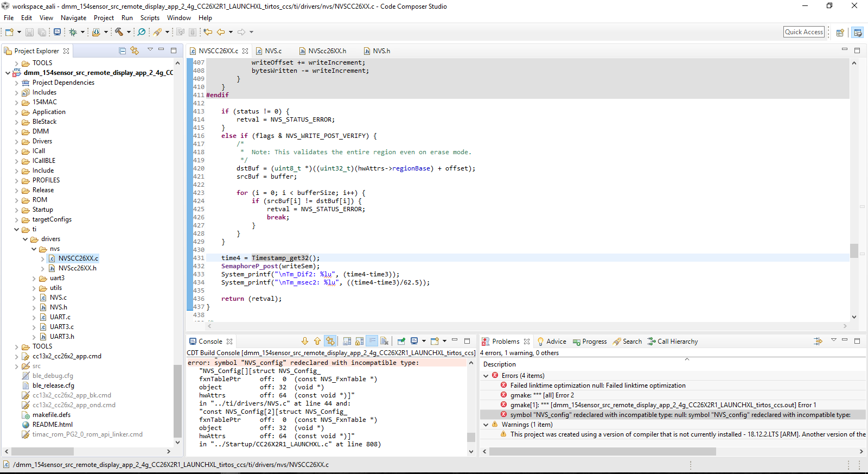Viewport: 868px width, 474px height.
Task: Select makefile.defs in the project tree
Action: (51, 415)
